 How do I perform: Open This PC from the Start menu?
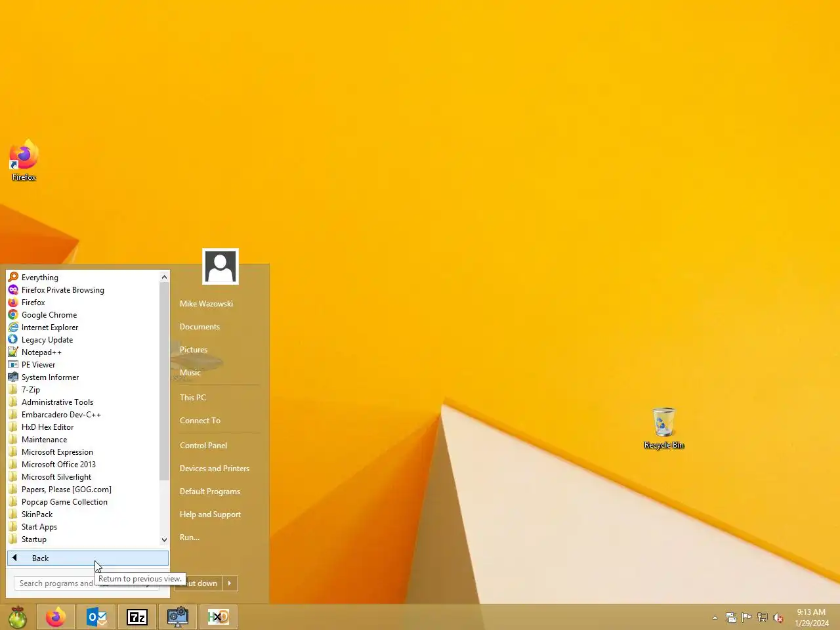click(193, 398)
